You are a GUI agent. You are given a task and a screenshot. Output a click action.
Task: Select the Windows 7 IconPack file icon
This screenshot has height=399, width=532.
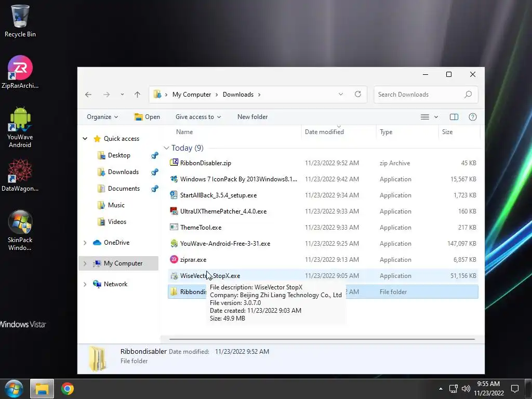click(174, 179)
